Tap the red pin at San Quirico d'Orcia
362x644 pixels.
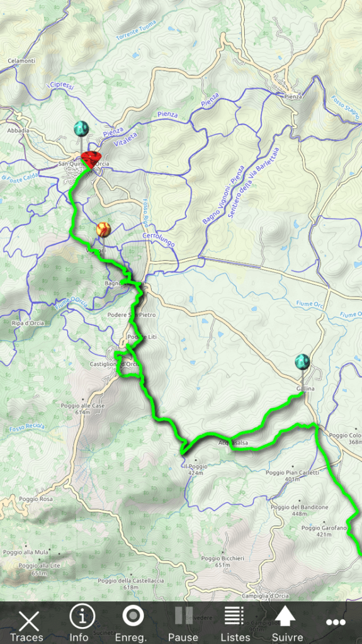click(x=91, y=159)
